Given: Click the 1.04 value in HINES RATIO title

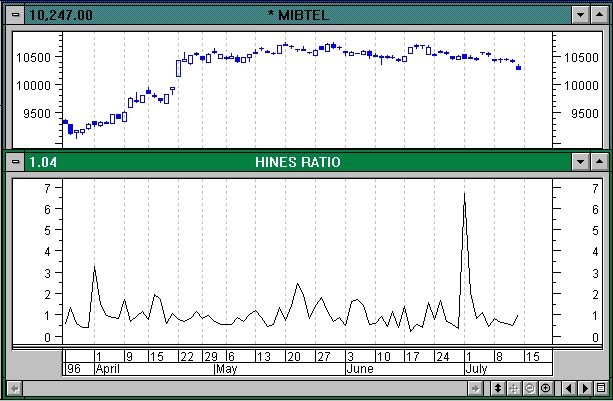Looking at the screenshot, I should pyautogui.click(x=43, y=162).
